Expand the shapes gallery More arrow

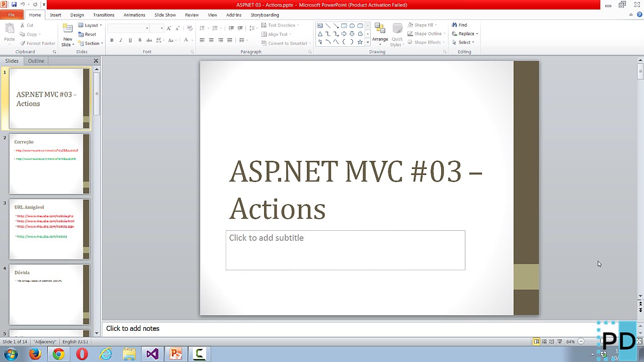(368, 43)
